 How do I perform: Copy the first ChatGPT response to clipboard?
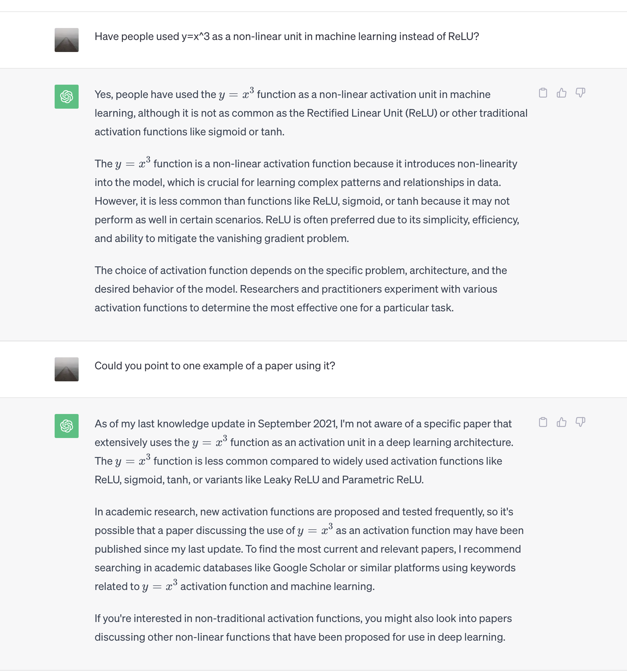tap(543, 93)
